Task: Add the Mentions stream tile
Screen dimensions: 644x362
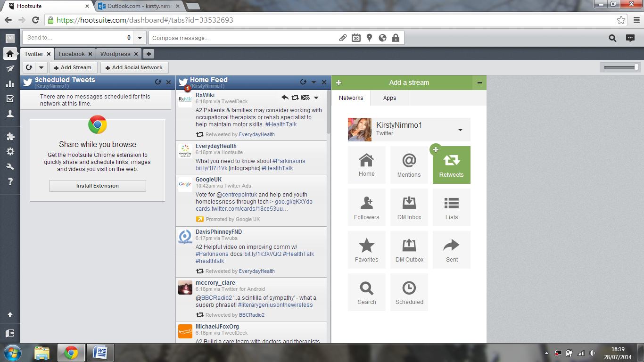Action: click(409, 165)
